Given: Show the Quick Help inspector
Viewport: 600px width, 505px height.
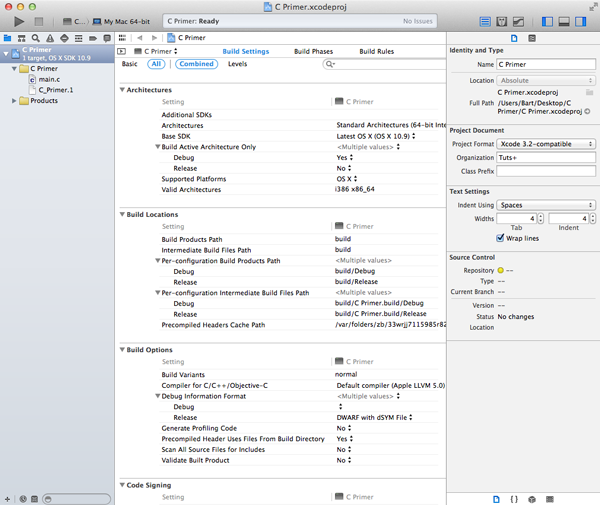Looking at the screenshot, I should (x=532, y=38).
